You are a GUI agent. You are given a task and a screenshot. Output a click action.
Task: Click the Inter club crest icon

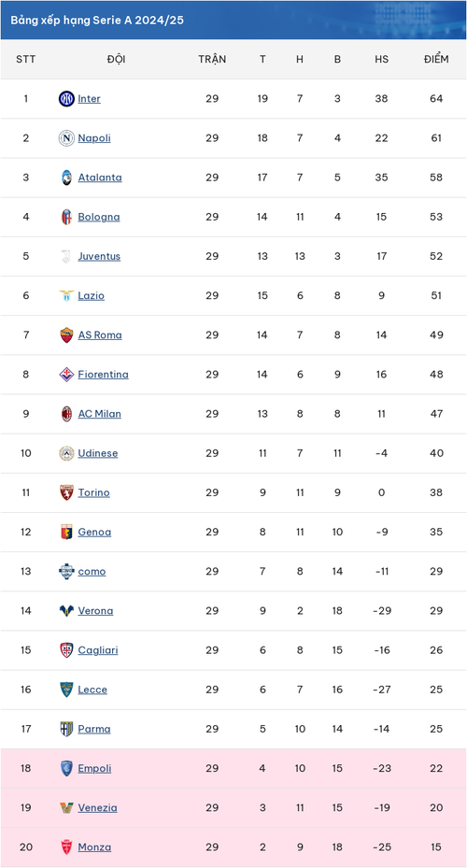tap(66, 99)
